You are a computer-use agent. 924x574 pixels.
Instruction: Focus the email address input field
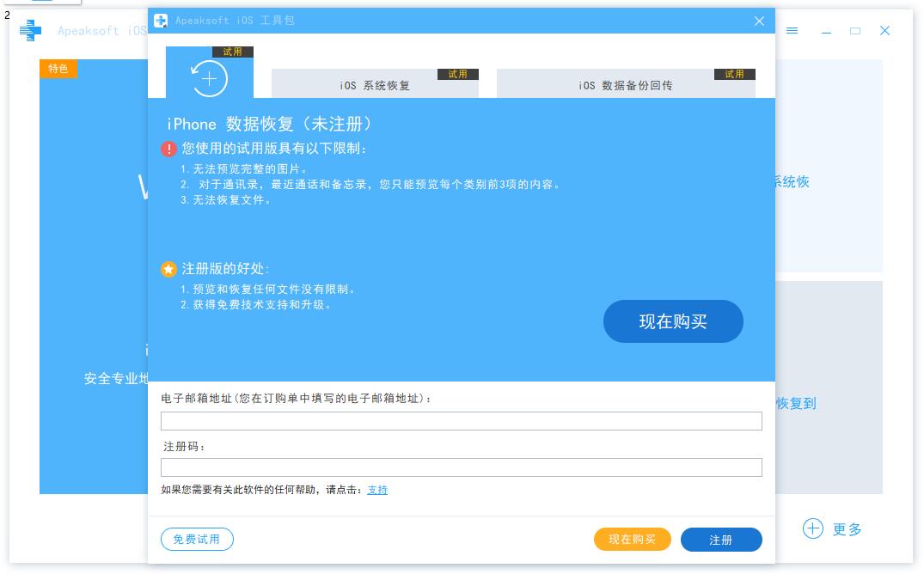[462, 421]
